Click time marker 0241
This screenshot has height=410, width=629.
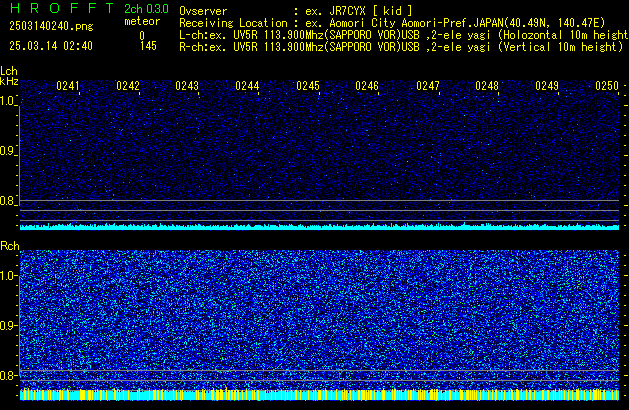click(x=68, y=86)
